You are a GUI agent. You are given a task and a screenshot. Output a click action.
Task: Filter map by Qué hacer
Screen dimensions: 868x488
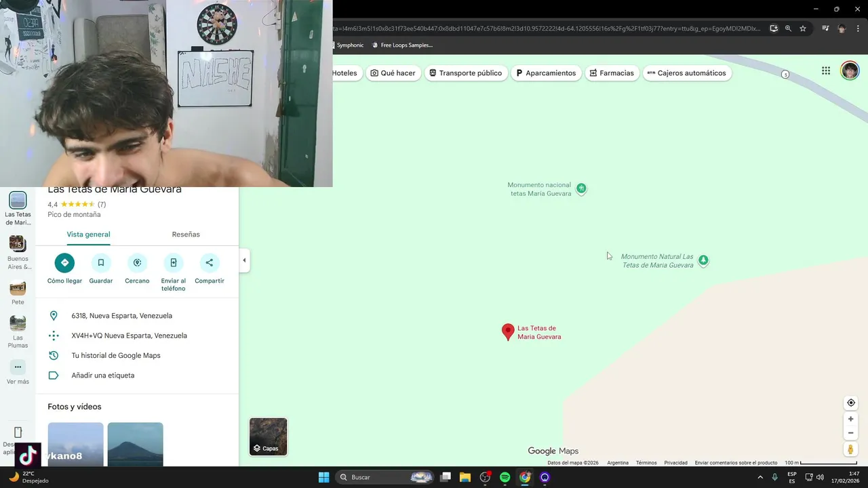(x=393, y=73)
